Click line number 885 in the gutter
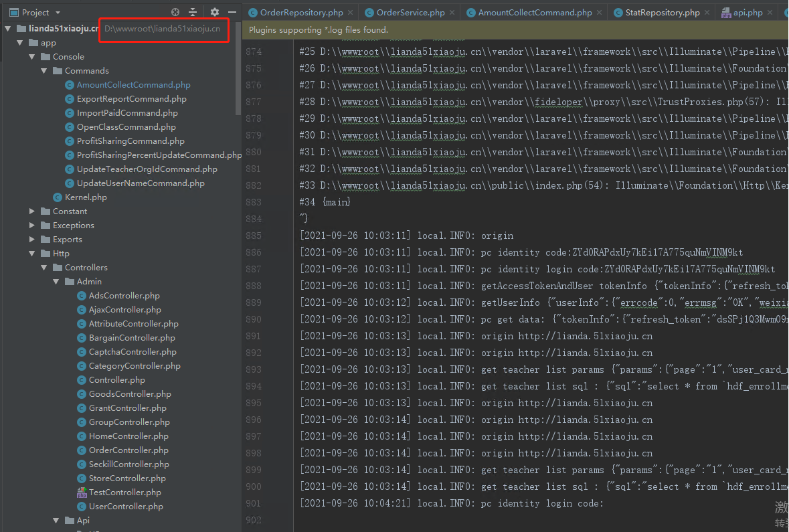Screen dimensions: 789x532 tap(254, 236)
